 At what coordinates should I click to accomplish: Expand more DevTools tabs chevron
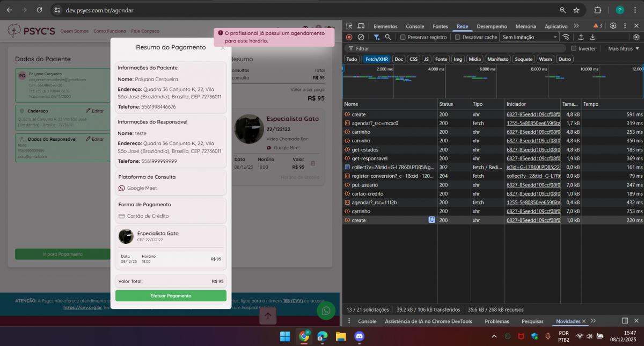[x=576, y=26]
